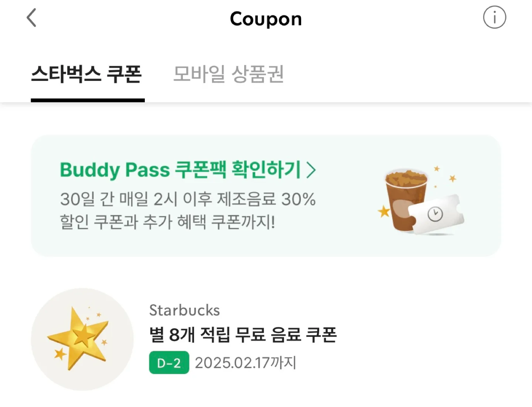Image resolution: width=532 pixels, height=407 pixels.
Task: Click the 할인 쿠폰과 추가 혜택 line
Action: coord(167,222)
